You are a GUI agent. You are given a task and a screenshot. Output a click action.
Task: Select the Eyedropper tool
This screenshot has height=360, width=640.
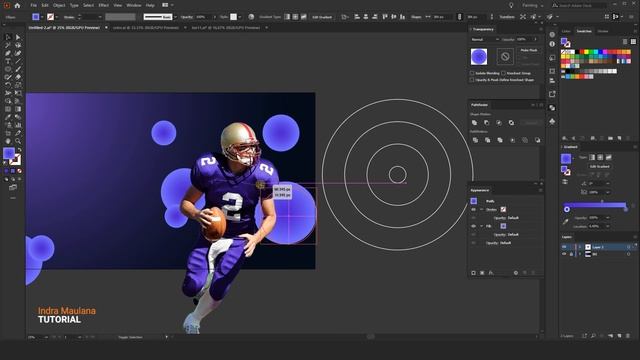point(8,117)
